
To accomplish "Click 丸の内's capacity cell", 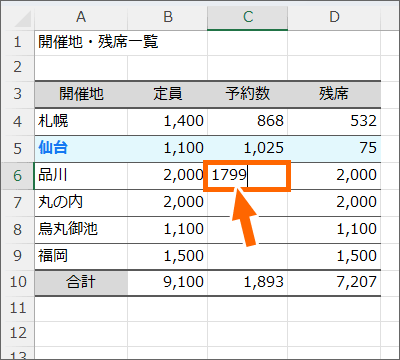I will (x=168, y=203).
